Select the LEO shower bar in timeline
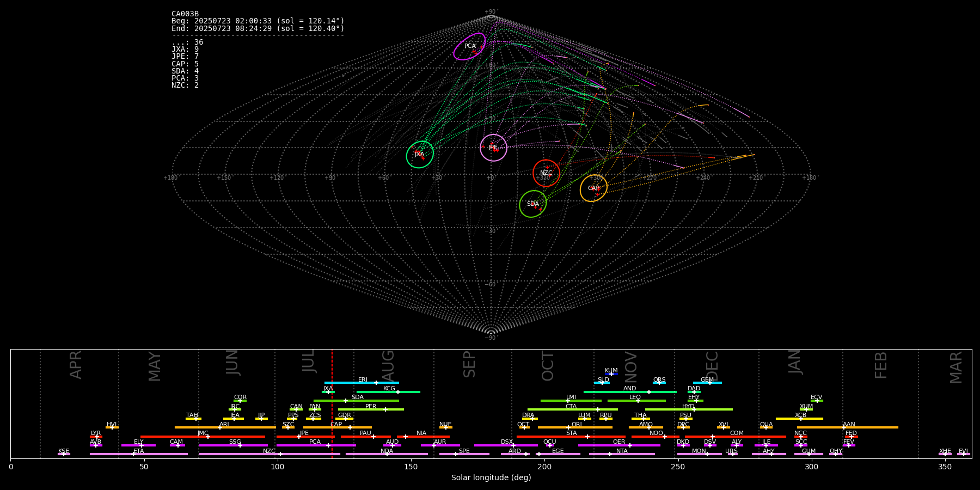This screenshot has width=980, height=490. pos(636,401)
